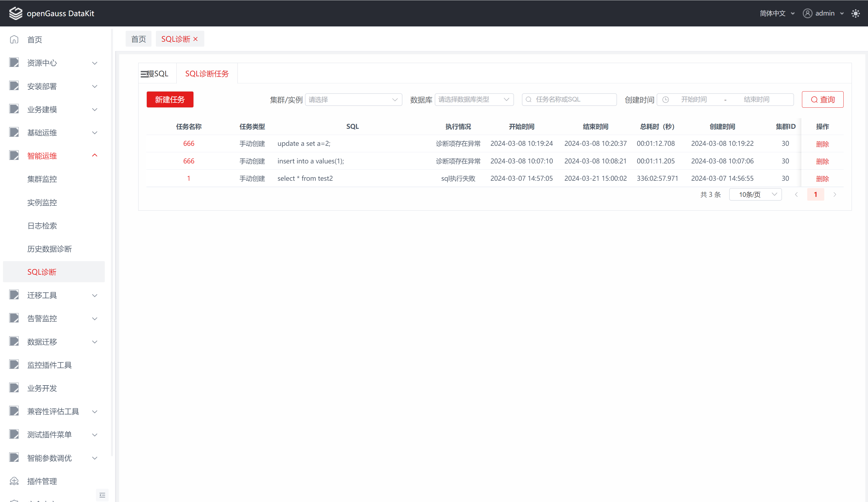Open the 10条/页 page size dropdown
The image size is (868, 502).
(x=755, y=195)
